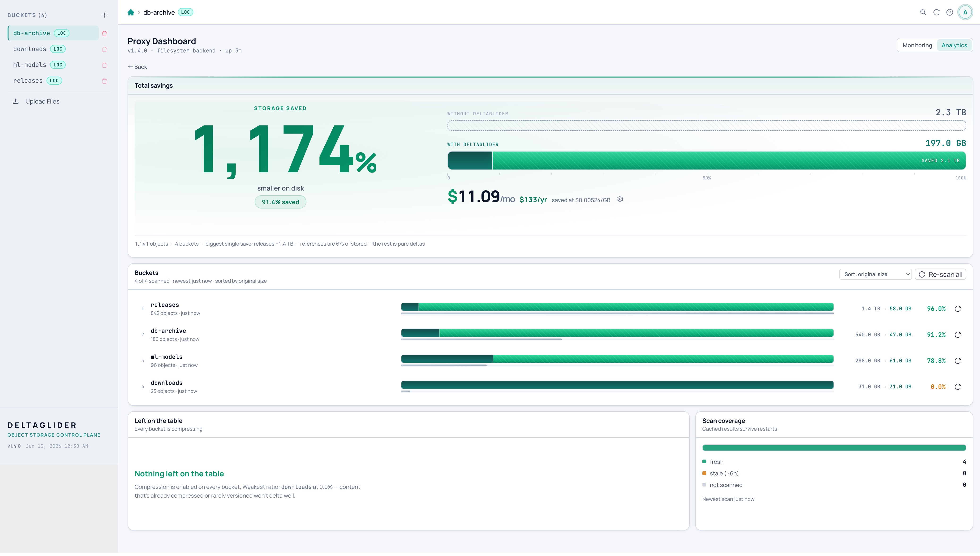The image size is (980, 556).
Task: Open the Sort: original size dropdown
Action: (x=875, y=274)
